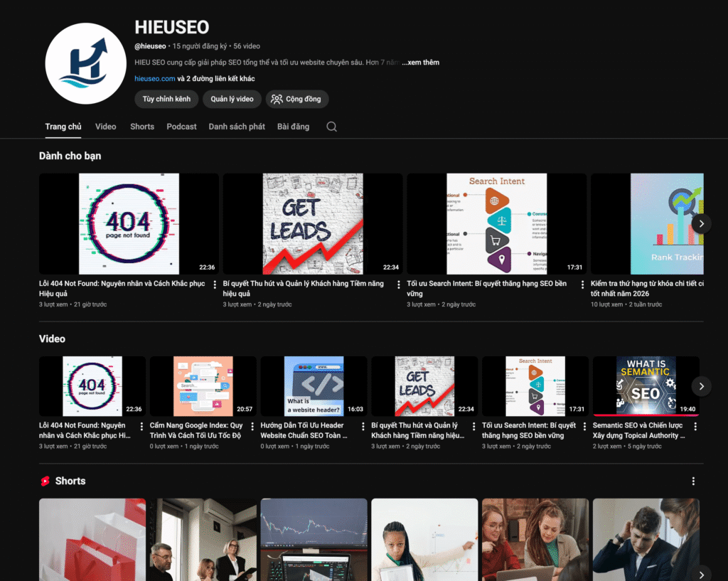The height and width of the screenshot is (581, 728).
Task: Click the @hieuseo channel handle
Action: pyautogui.click(x=150, y=46)
